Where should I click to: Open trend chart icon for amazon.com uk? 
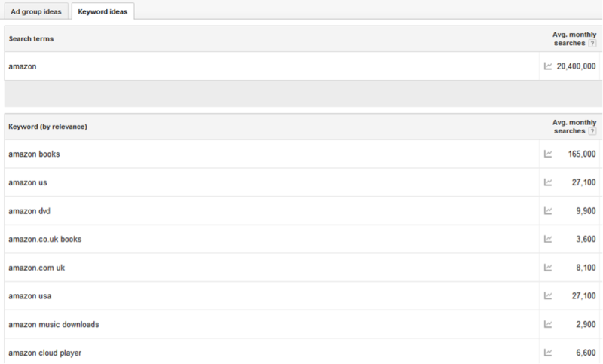point(548,268)
